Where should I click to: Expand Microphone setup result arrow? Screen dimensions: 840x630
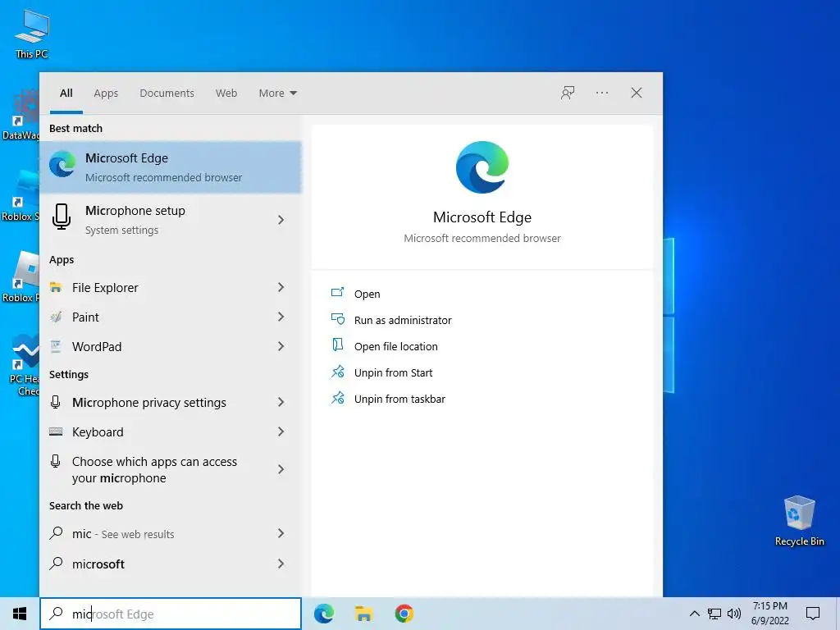pyautogui.click(x=281, y=220)
